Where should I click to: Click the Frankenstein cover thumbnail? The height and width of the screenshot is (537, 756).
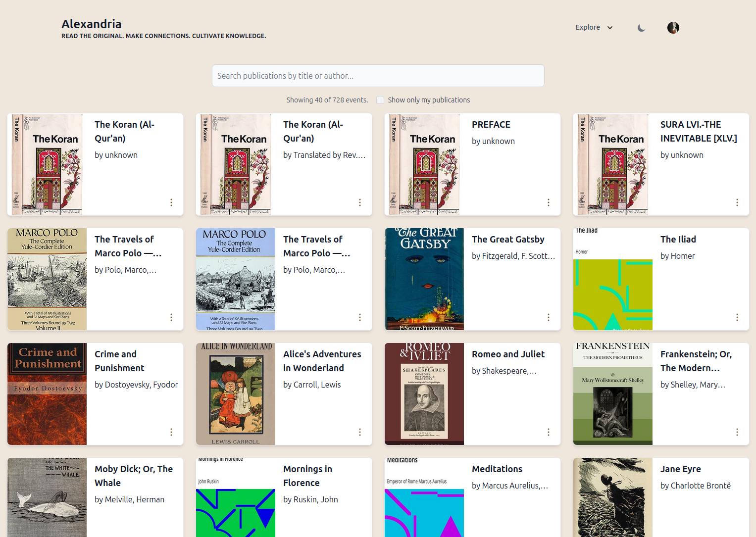(x=612, y=394)
